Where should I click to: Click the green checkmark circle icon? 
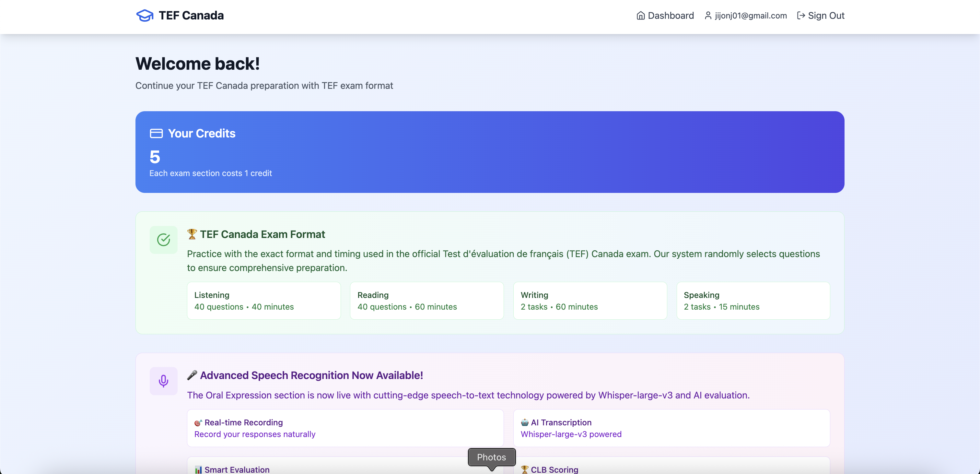(164, 240)
